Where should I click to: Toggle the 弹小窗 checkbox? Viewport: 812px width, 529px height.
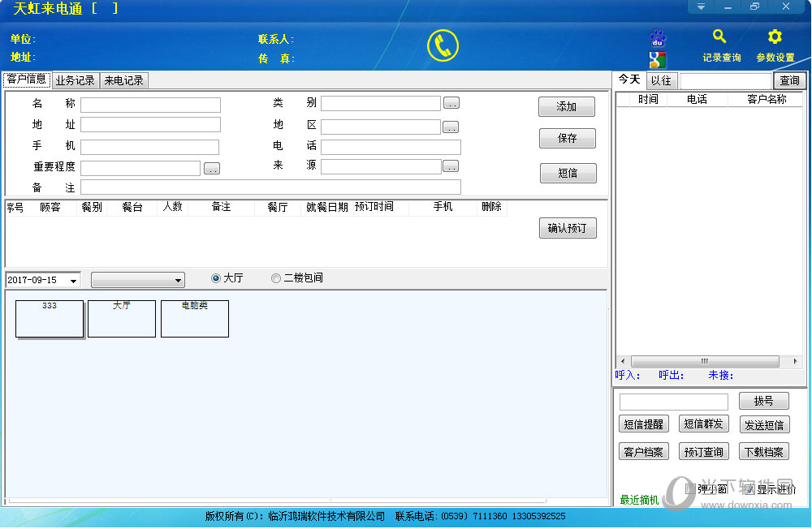click(x=690, y=488)
